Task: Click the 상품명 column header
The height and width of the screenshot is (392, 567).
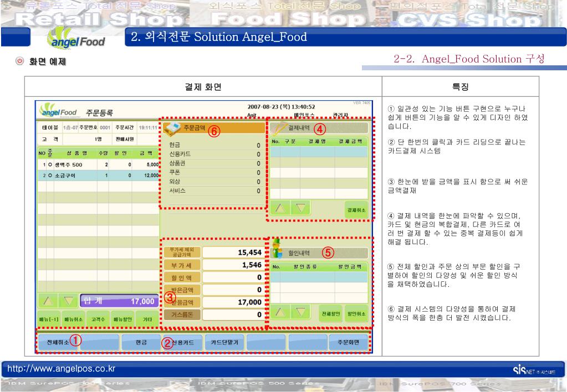Action: click(76, 153)
